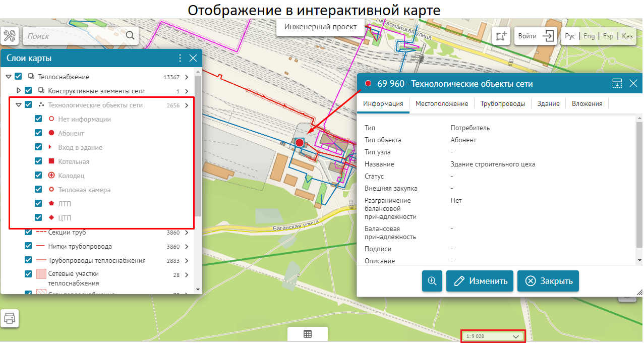644x343 pixels.
Task: Click the Изменить button
Action: click(480, 281)
